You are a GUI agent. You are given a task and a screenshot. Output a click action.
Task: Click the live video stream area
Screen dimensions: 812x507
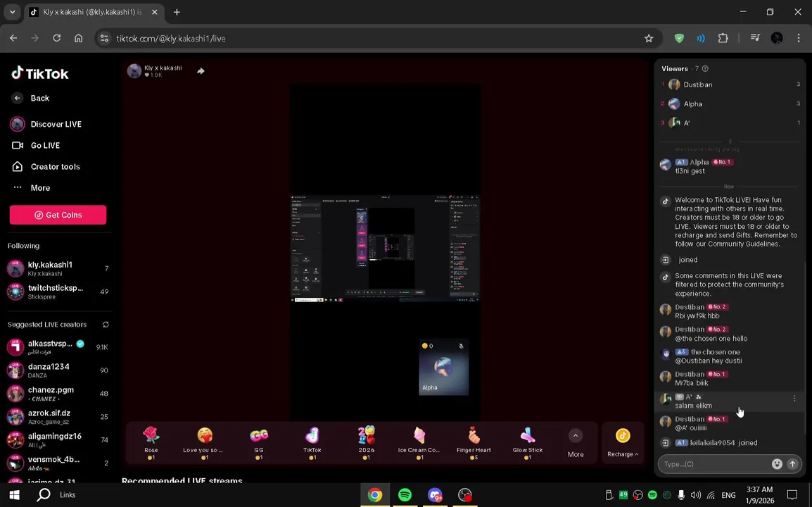tap(385, 253)
